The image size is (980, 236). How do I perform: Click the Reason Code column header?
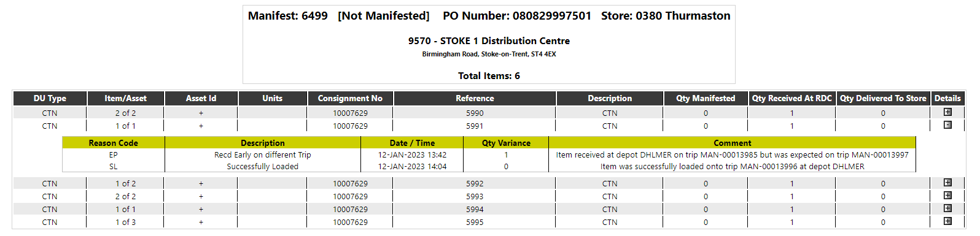point(113,143)
